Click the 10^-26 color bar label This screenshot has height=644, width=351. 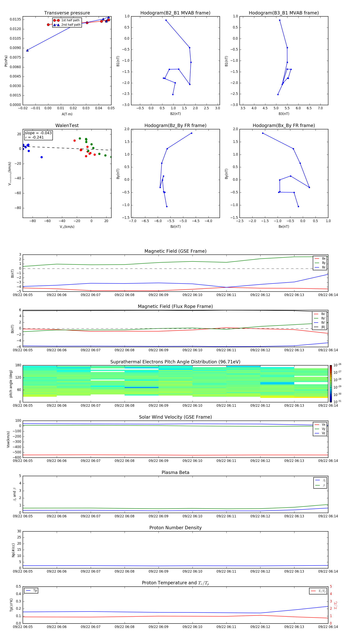coord(337,365)
